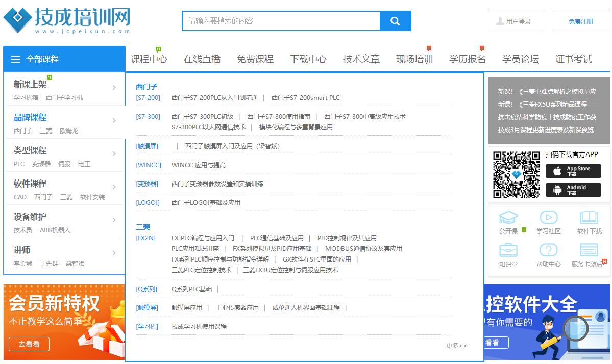Switch to the 三菱 brand section header

pyautogui.click(x=142, y=226)
